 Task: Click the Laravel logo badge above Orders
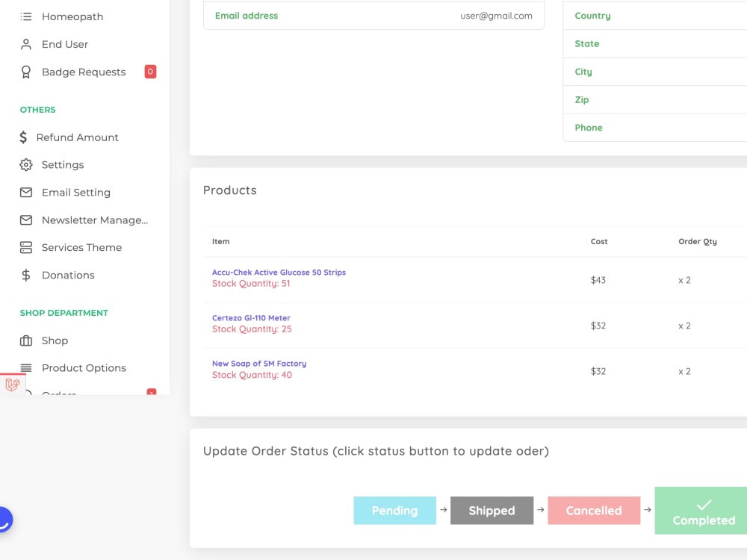click(x=12, y=385)
